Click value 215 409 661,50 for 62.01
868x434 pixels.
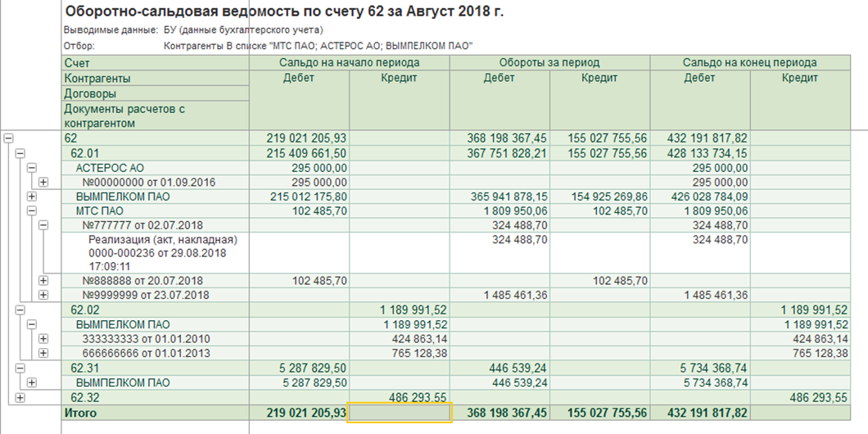[307, 153]
